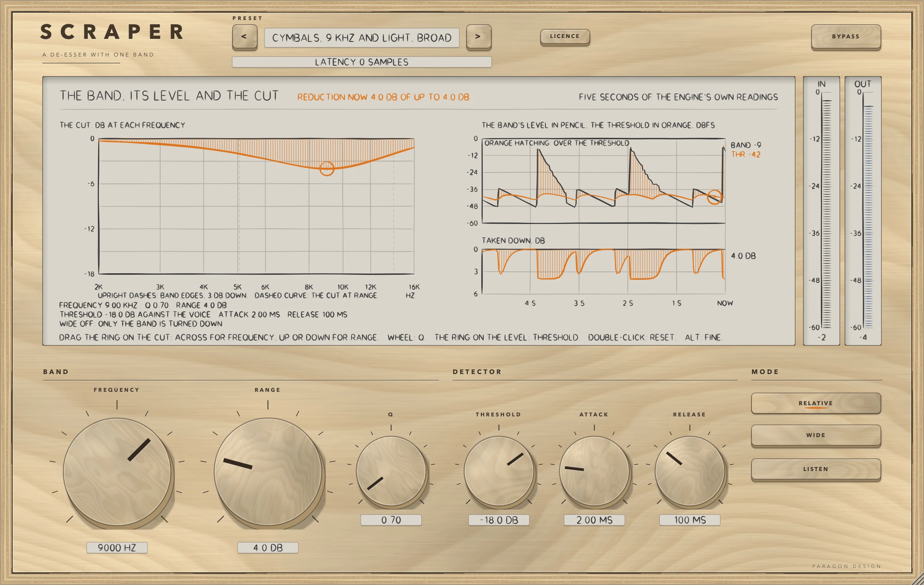Click the latency 0 samples readout

(x=362, y=62)
